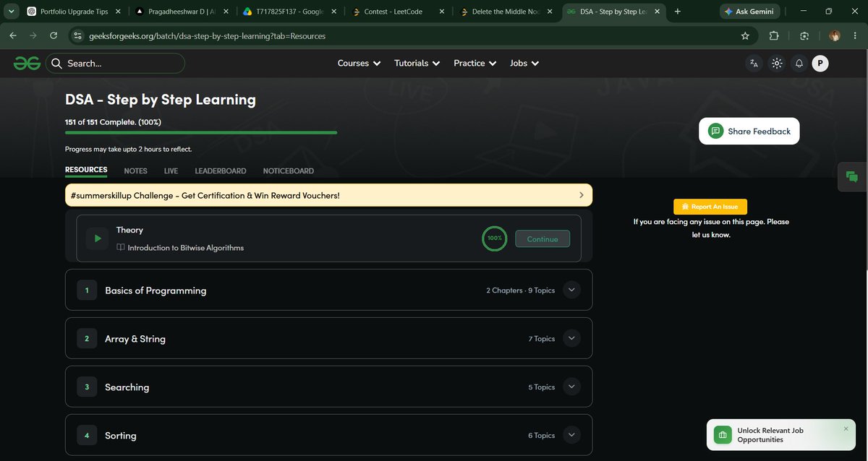Image resolution: width=868 pixels, height=461 pixels.
Task: Open Chrome extensions puzzle icon
Action: coord(774,35)
